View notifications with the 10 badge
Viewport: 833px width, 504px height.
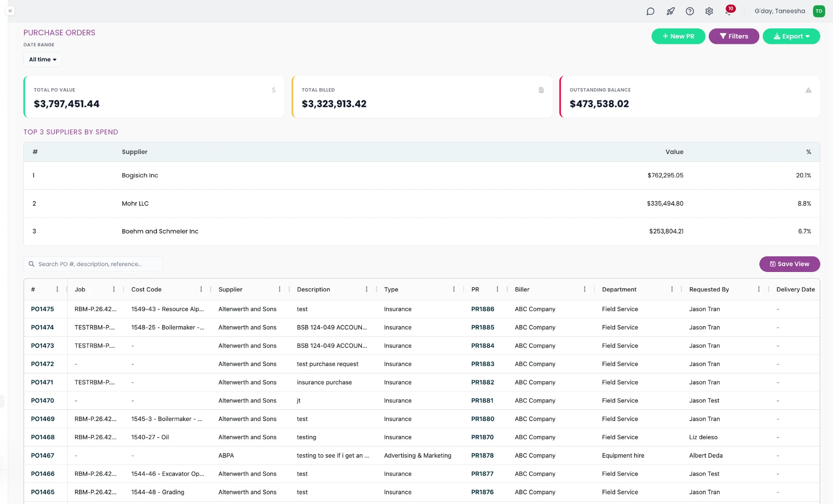[729, 10]
